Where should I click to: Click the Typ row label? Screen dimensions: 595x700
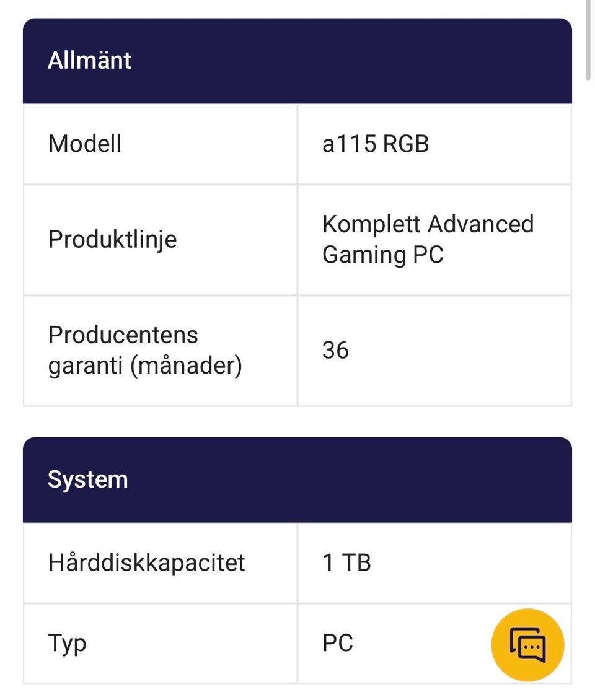pyautogui.click(x=68, y=643)
